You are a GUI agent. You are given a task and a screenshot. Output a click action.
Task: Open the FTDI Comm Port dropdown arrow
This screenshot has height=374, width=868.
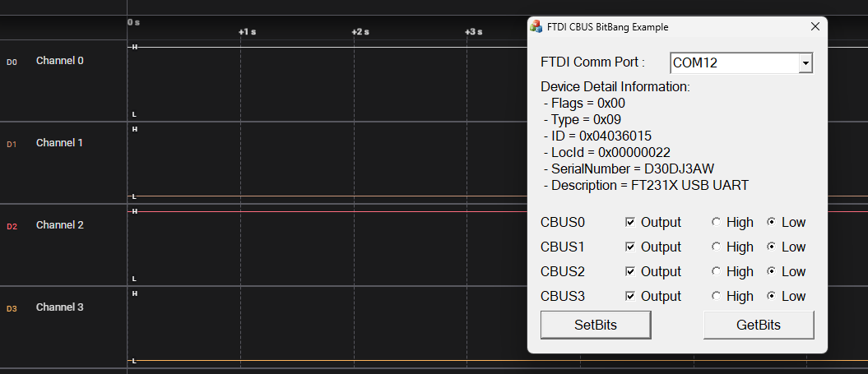805,62
